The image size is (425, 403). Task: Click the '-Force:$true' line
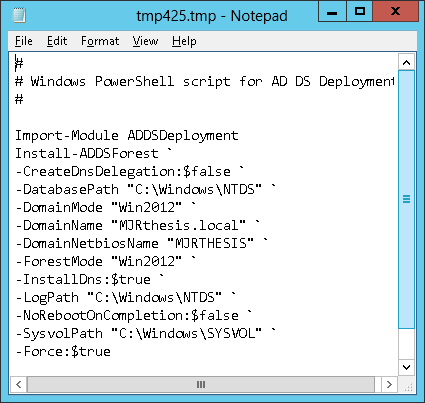pyautogui.click(x=63, y=351)
